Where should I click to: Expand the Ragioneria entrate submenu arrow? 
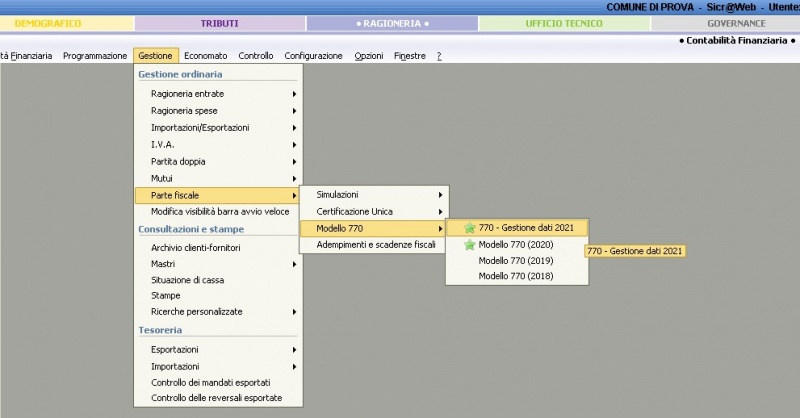(294, 94)
